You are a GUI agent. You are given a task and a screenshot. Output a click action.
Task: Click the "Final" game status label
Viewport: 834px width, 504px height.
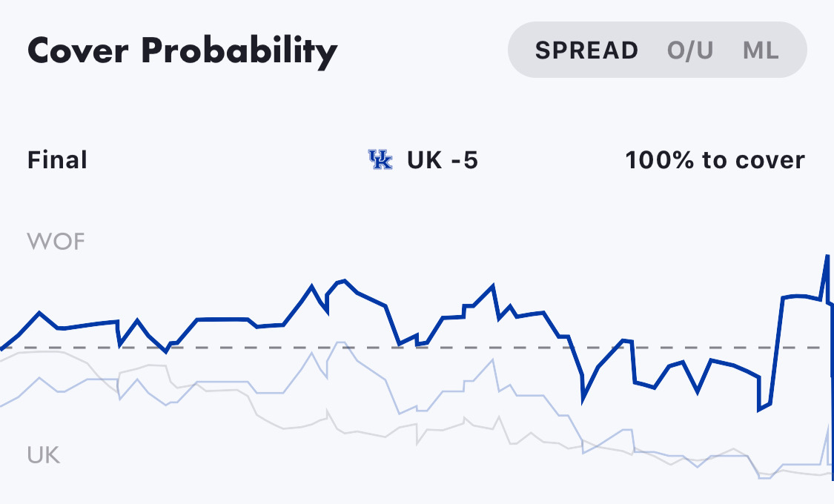pos(57,160)
